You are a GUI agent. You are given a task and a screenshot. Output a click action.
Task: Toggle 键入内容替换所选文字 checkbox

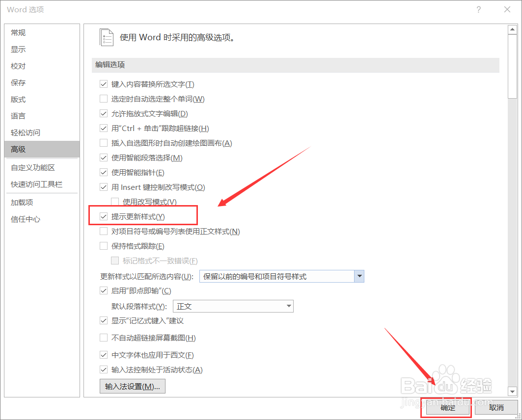(104, 84)
